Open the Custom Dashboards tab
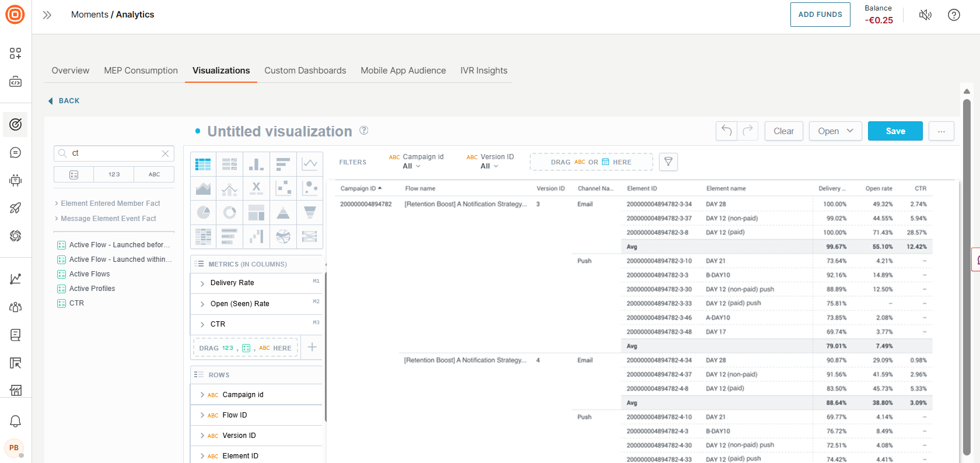This screenshot has height=463, width=980. (305, 71)
